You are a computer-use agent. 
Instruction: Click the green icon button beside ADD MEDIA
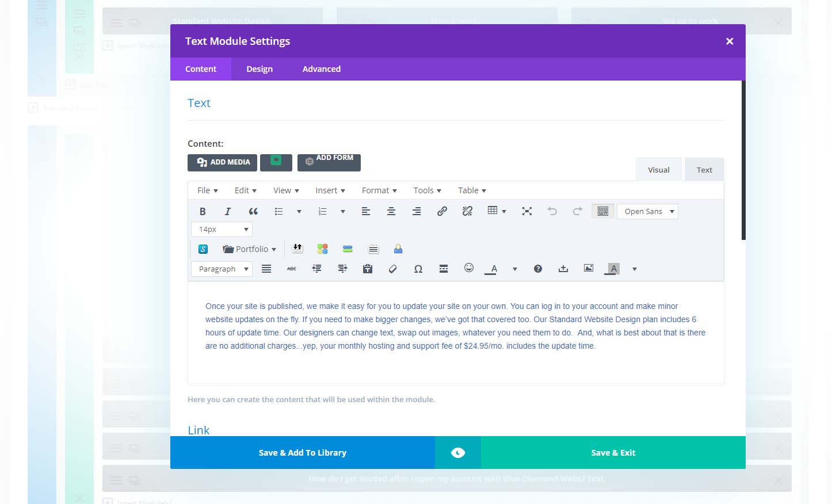pos(276,162)
